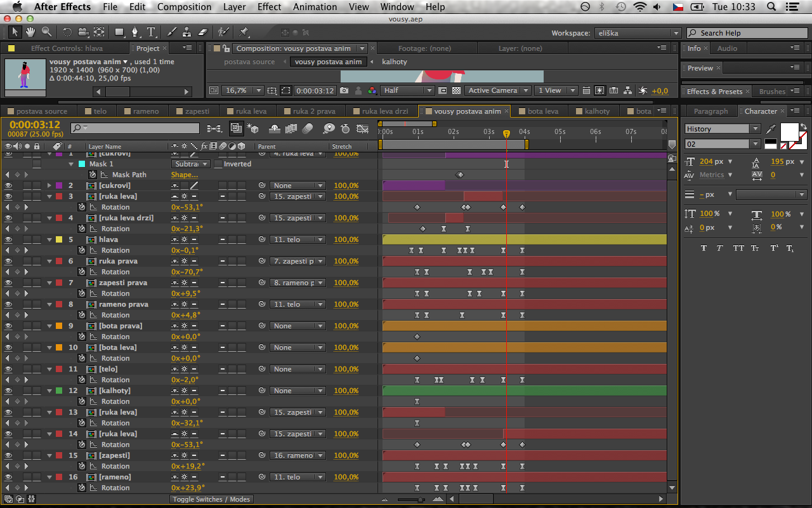Switch to the Paragraph panel tab

[x=710, y=111]
